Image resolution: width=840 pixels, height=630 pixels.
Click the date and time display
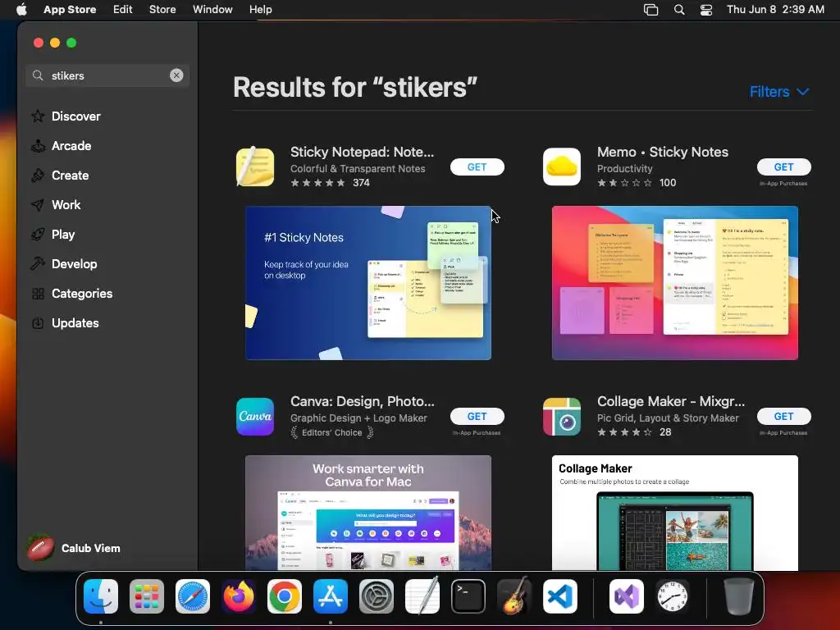point(775,9)
